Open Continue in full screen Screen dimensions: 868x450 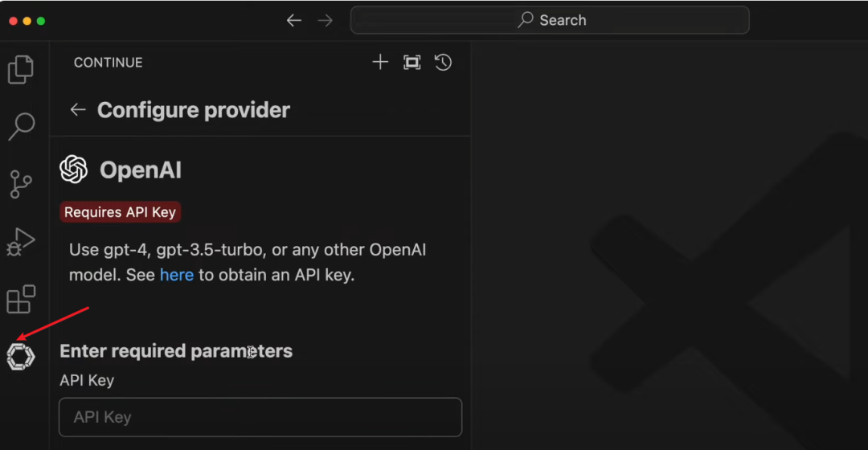tap(412, 63)
